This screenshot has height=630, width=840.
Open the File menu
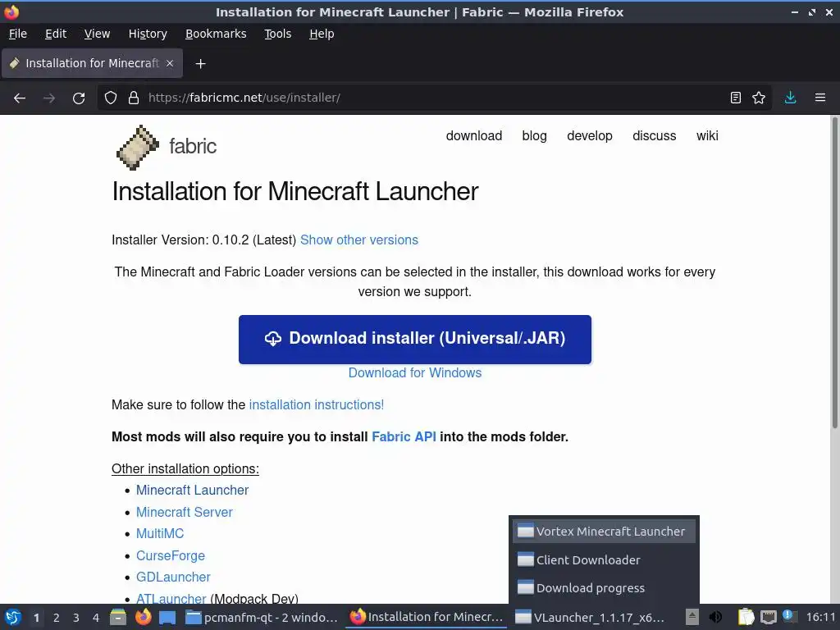[18, 34]
